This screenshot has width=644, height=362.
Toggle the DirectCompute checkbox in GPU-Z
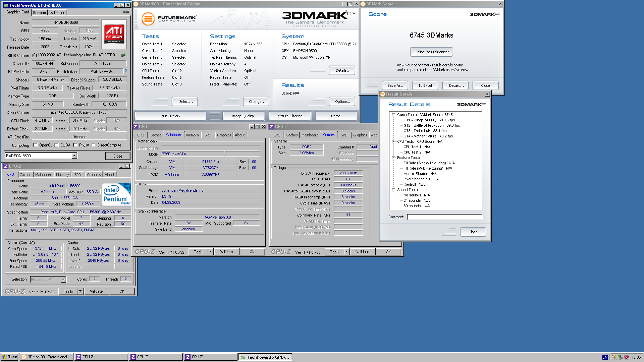pos(94,145)
